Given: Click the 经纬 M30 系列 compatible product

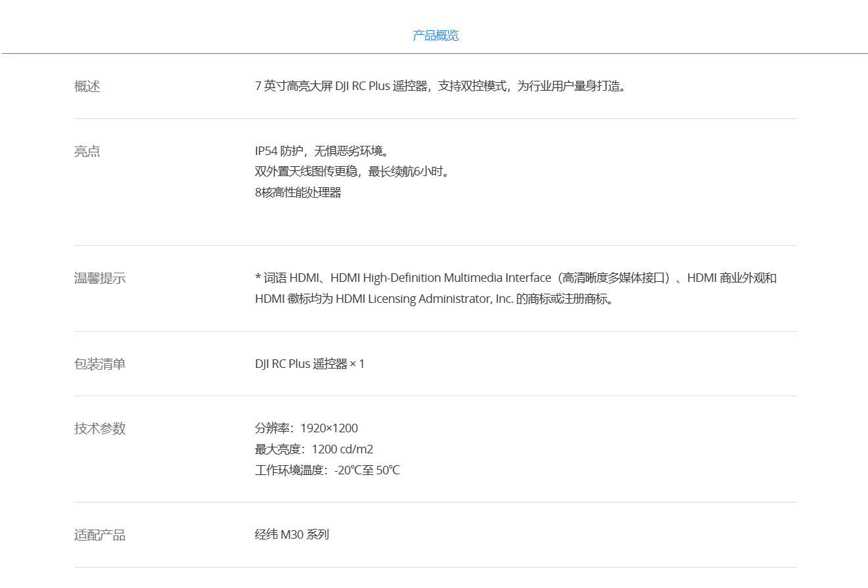Looking at the screenshot, I should [292, 535].
